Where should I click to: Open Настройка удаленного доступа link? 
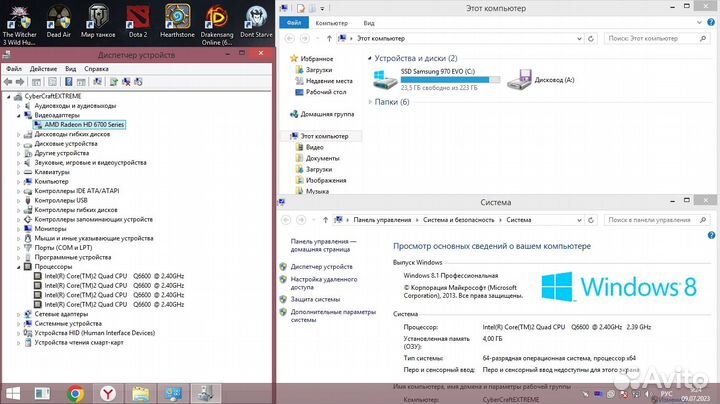(324, 283)
